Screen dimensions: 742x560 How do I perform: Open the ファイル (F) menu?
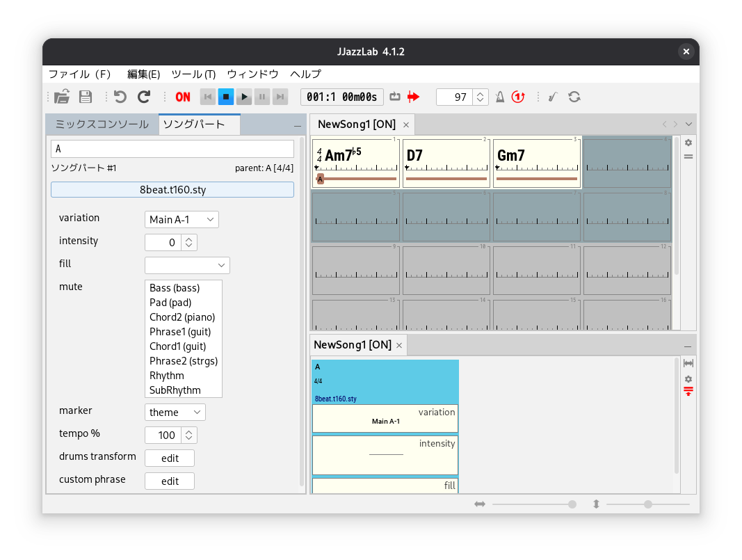(x=79, y=74)
